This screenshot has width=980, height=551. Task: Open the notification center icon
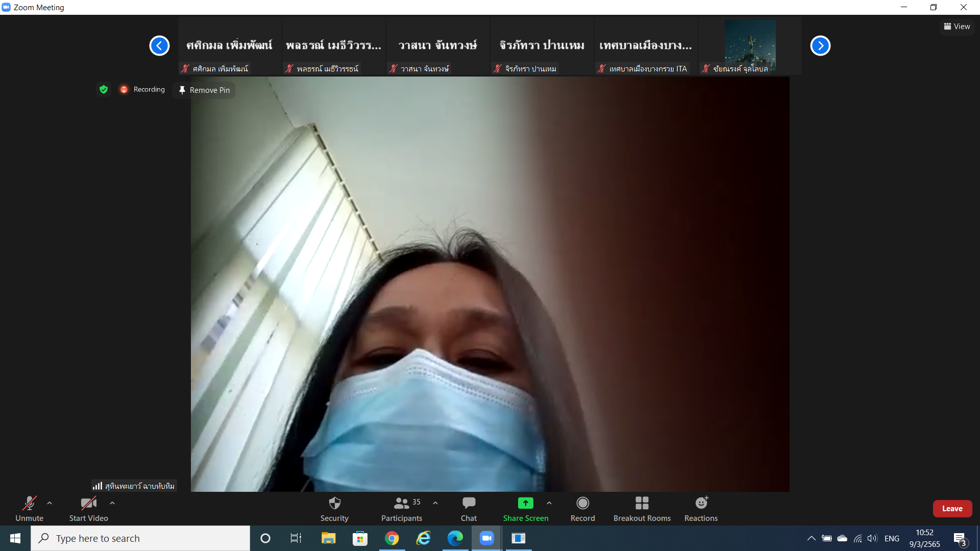pyautogui.click(x=960, y=538)
